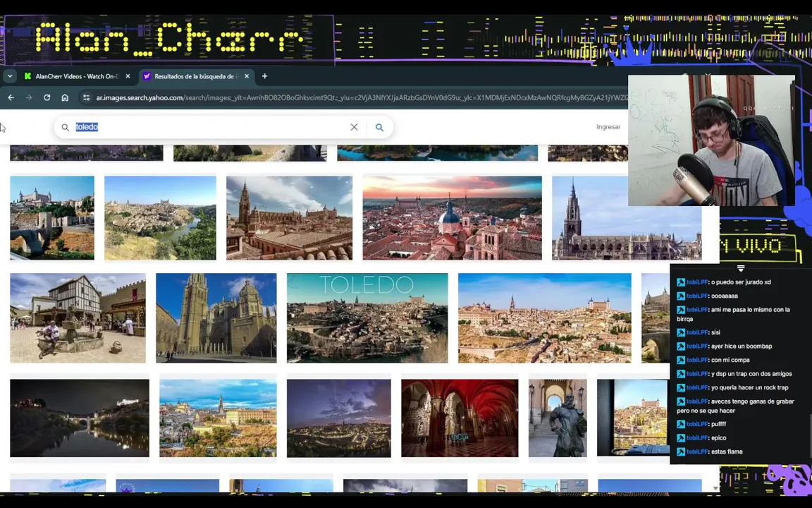The width and height of the screenshot is (812, 508).
Task: Open tab search dropdown chevron
Action: 9,76
